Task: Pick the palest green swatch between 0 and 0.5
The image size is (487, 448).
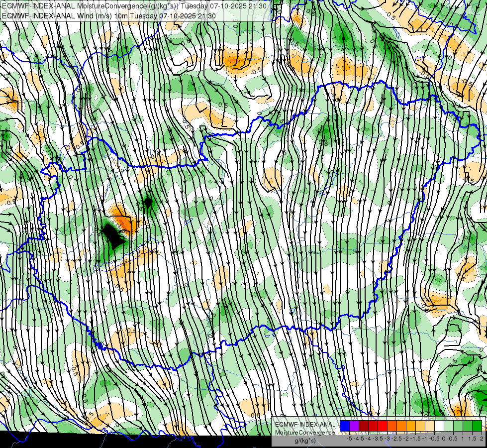Action: pyautogui.click(x=449, y=426)
